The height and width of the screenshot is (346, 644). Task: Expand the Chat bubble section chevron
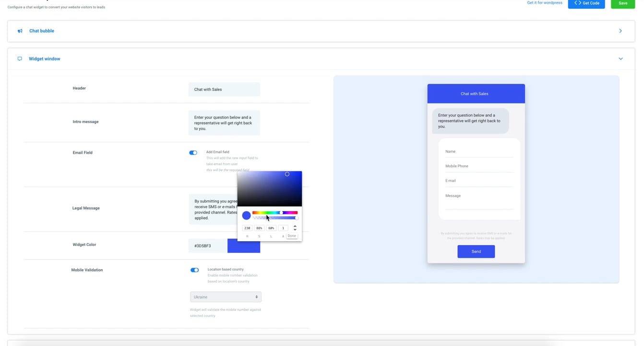620,31
